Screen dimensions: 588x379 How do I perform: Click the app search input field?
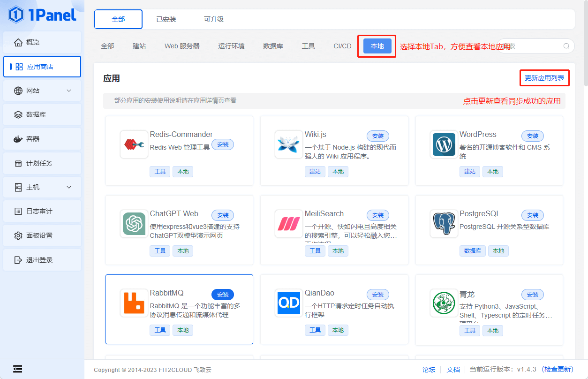535,46
